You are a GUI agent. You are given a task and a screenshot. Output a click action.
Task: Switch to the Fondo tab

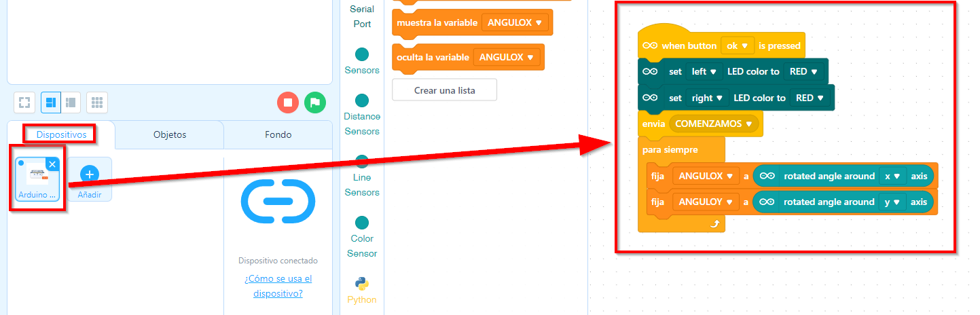point(278,134)
